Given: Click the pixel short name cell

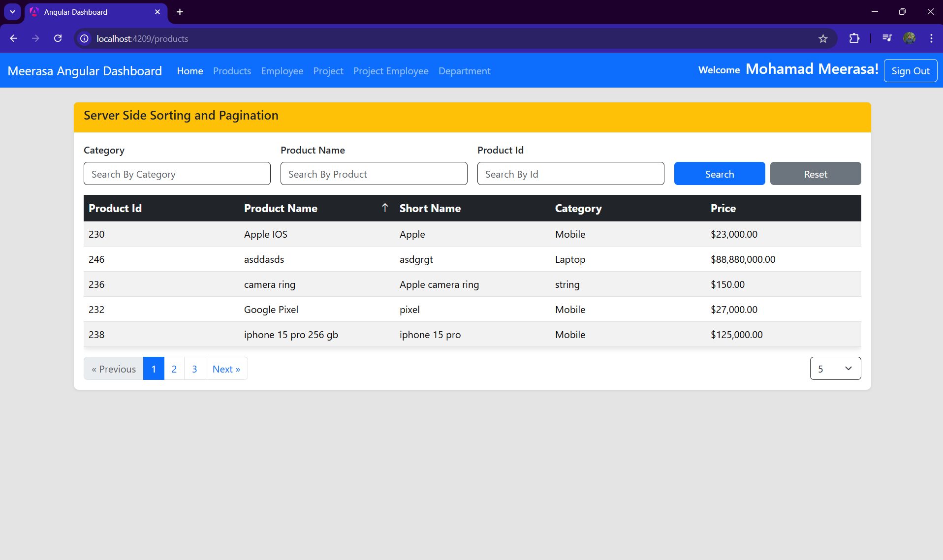Looking at the screenshot, I should point(409,310).
